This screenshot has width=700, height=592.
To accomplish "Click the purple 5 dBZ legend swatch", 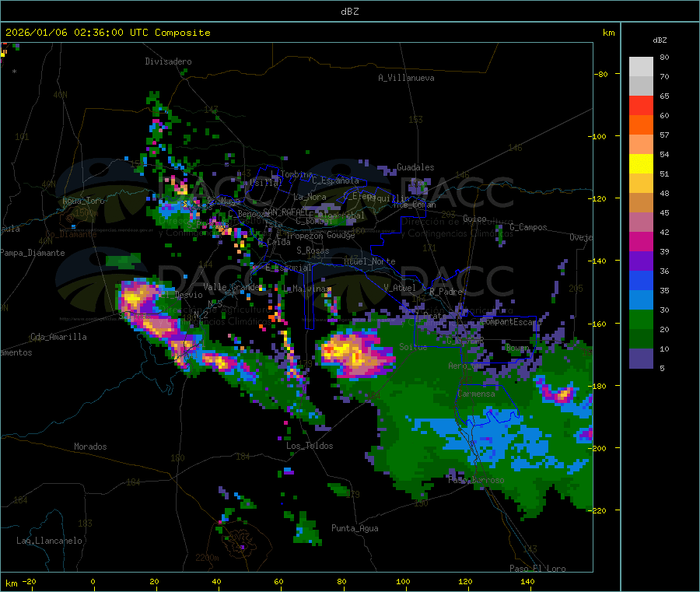I will [641, 359].
